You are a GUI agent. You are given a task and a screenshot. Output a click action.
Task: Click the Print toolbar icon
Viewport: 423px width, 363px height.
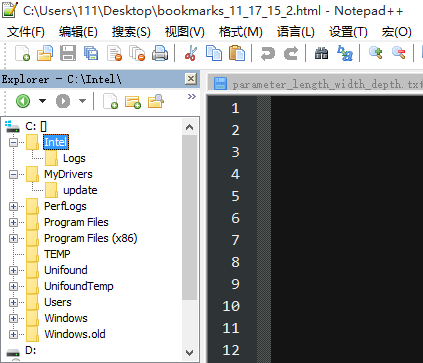tap(160, 53)
